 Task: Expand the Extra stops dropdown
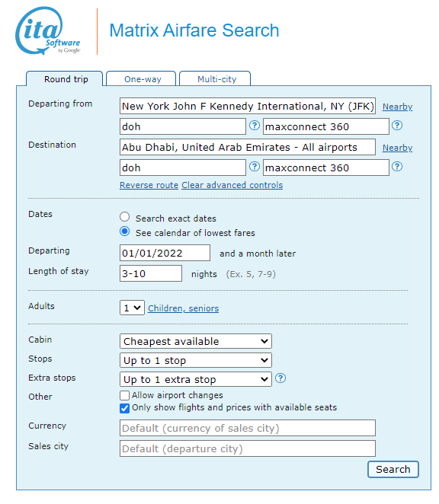click(x=196, y=379)
